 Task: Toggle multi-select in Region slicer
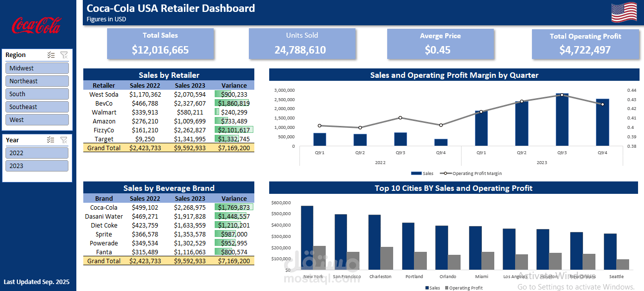(51, 55)
